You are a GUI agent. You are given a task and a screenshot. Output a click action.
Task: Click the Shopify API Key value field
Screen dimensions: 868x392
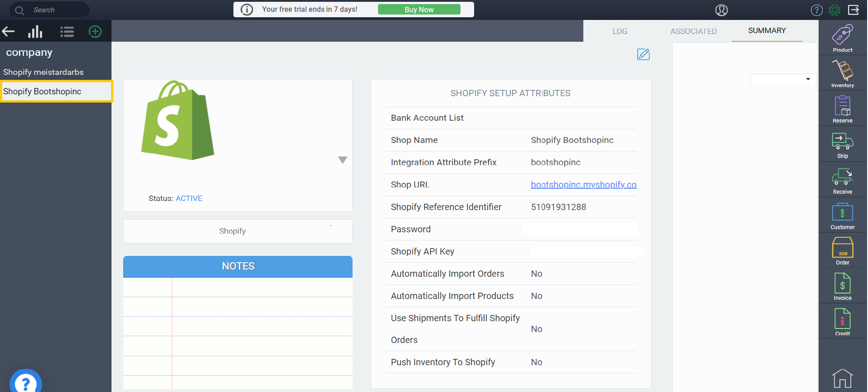[x=587, y=251]
